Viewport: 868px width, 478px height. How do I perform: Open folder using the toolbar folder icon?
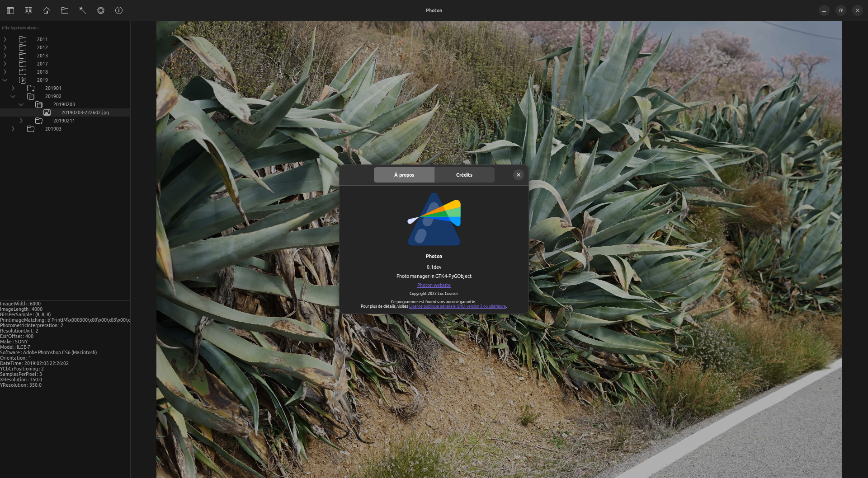click(x=65, y=10)
